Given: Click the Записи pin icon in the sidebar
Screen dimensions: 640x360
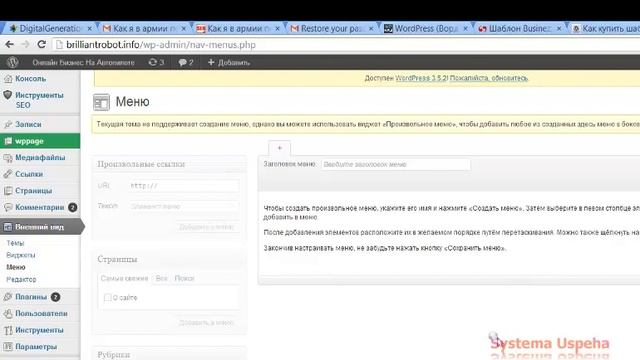Looking at the screenshot, I should pos(8,124).
